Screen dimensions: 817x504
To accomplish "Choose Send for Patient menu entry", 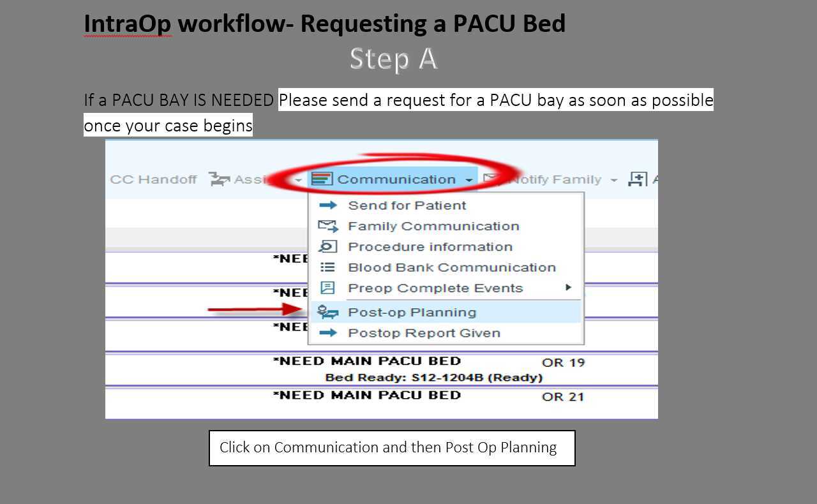I will 407,205.
